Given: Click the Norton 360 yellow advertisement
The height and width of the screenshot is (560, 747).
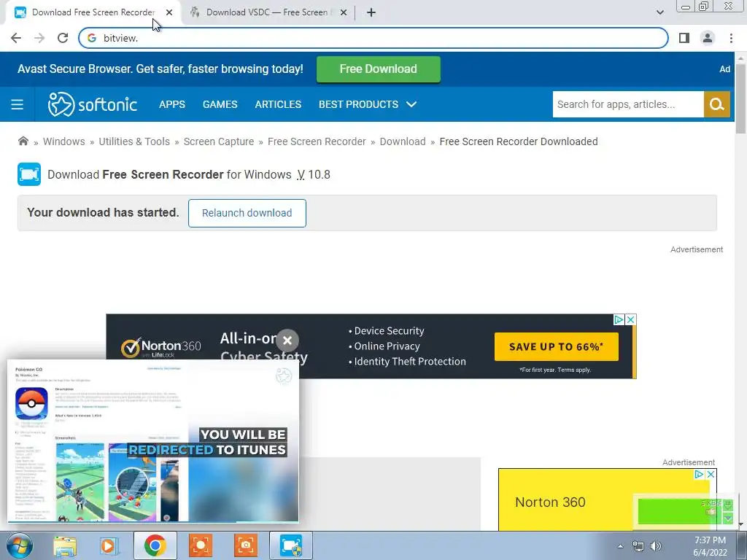Looking at the screenshot, I should tap(608, 499).
